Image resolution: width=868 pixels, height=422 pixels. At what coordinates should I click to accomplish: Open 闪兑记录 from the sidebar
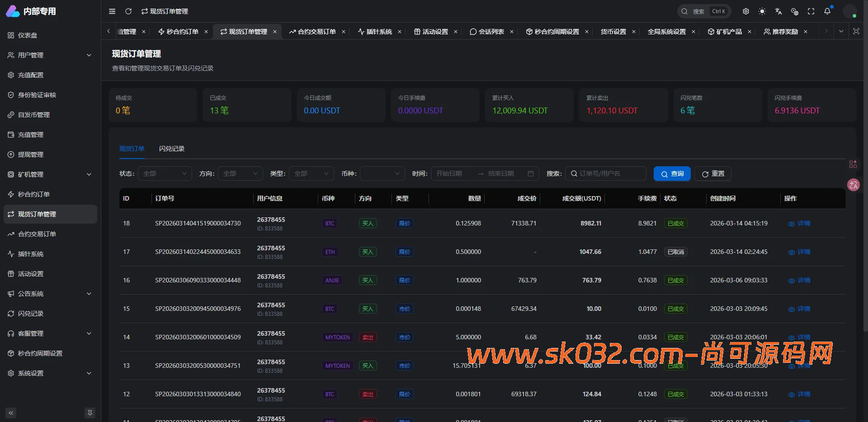(x=11, y=313)
